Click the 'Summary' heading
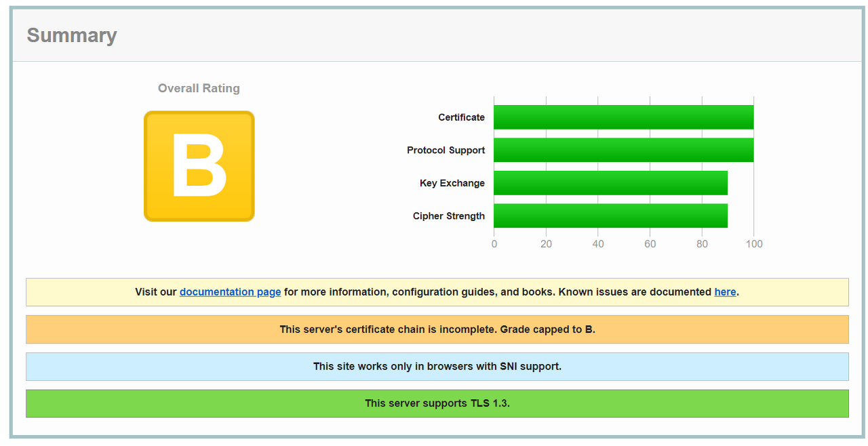This screenshot has width=868, height=446. click(72, 35)
